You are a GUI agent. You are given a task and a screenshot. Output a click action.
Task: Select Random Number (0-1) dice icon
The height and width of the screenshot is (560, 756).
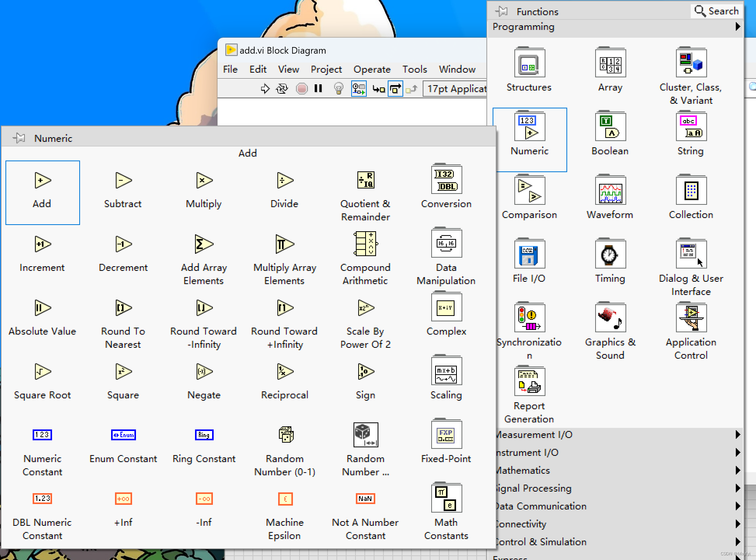click(x=285, y=434)
